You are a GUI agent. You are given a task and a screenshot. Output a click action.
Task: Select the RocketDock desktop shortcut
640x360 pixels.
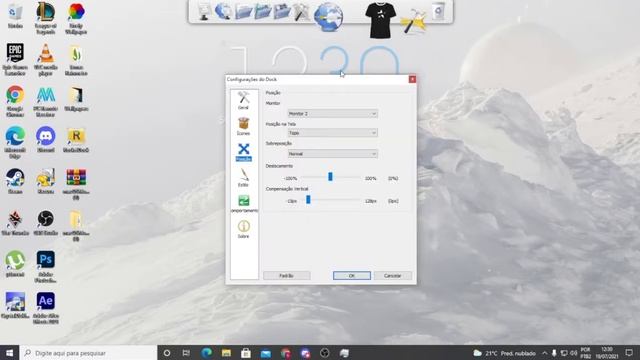tap(76, 140)
